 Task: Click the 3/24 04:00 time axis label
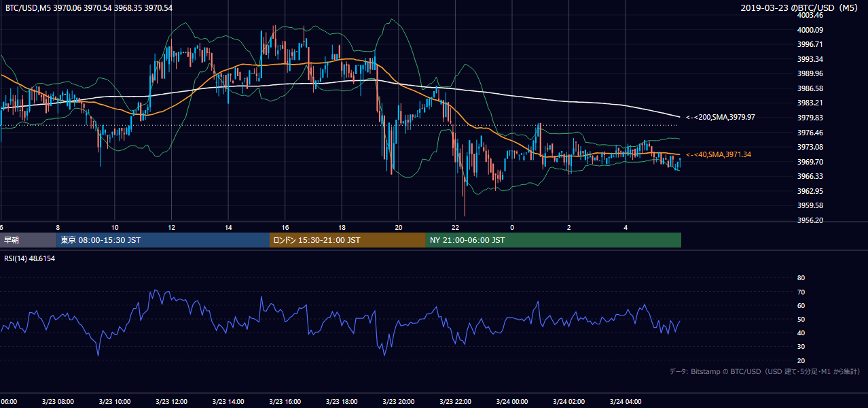tap(626, 402)
